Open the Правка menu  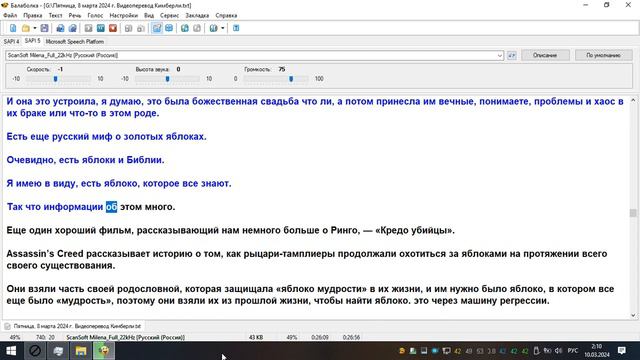point(33,16)
